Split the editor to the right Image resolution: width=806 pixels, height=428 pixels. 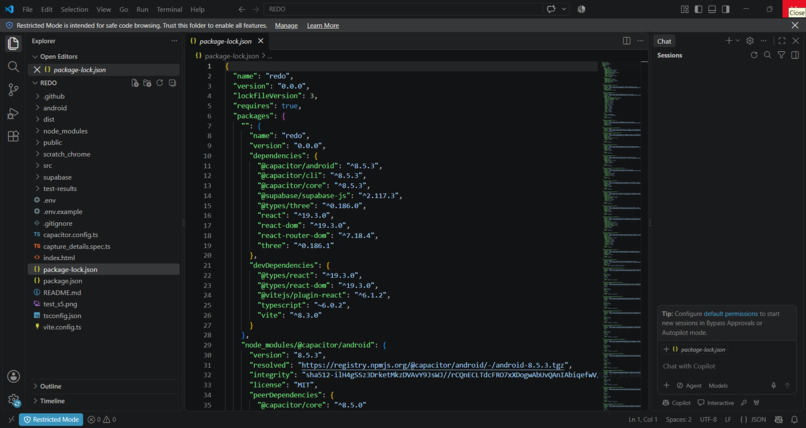click(627, 41)
